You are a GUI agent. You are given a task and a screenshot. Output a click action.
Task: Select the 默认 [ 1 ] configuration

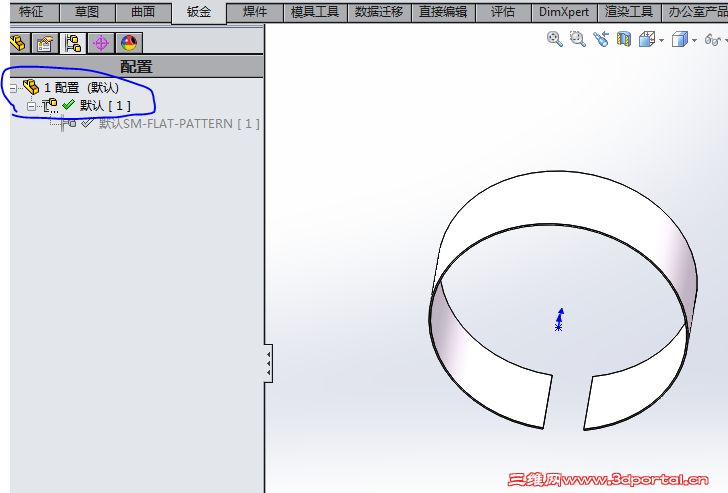pos(105,106)
